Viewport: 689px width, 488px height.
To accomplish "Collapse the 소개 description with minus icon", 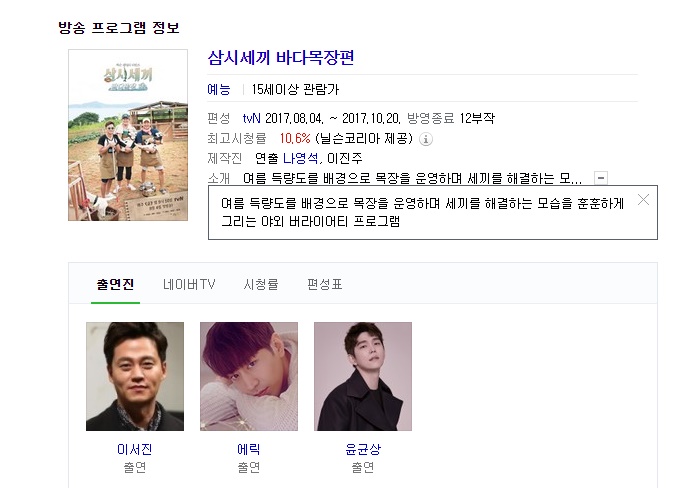I will (x=601, y=178).
